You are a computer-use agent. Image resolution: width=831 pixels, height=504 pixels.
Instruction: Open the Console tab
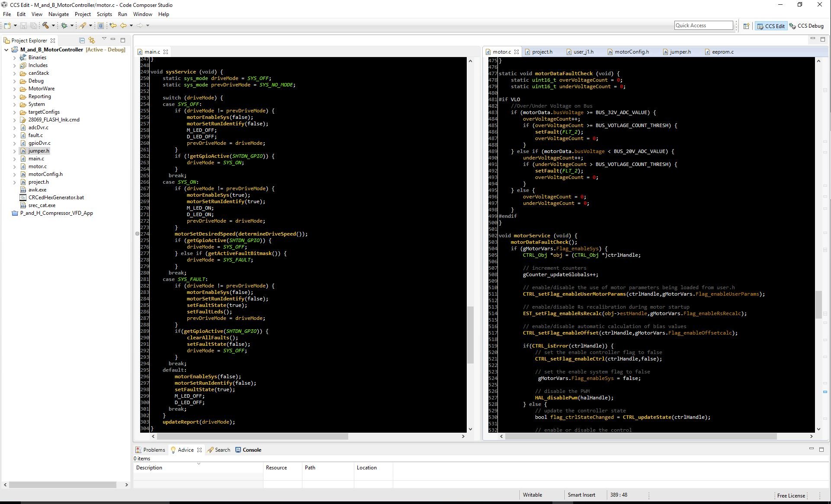(x=251, y=450)
